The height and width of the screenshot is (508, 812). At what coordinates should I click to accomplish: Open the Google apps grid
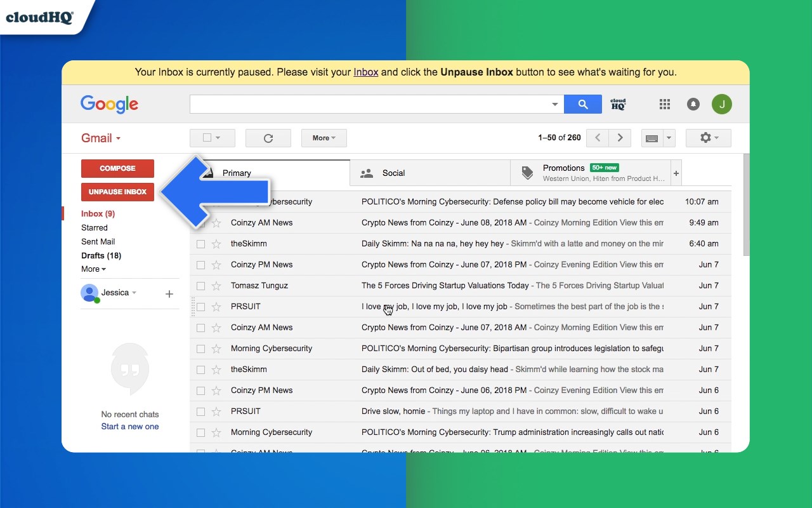click(x=665, y=104)
